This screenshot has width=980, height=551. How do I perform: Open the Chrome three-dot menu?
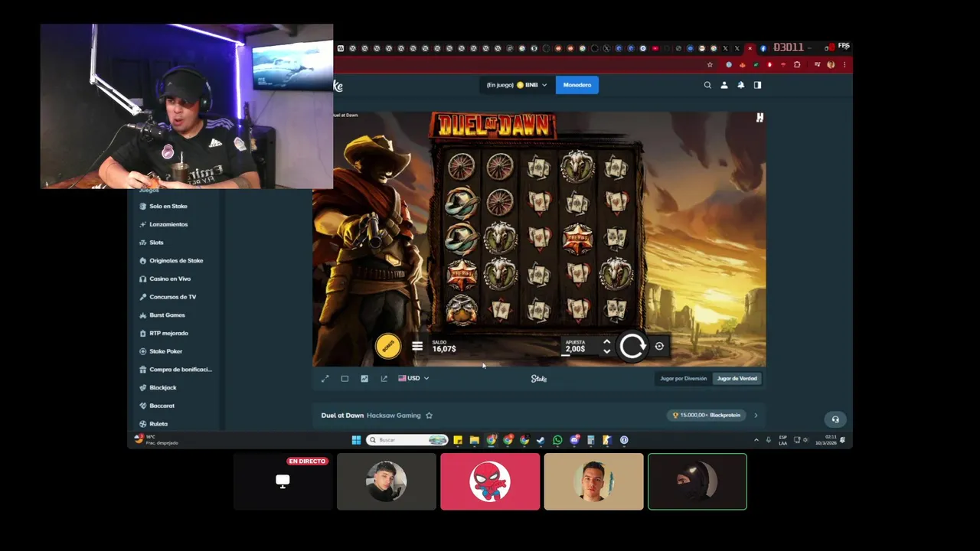pos(844,65)
